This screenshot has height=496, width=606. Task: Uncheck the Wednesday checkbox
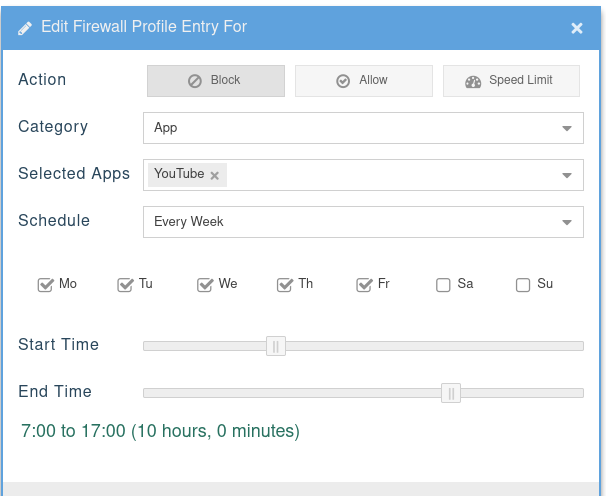coord(205,285)
